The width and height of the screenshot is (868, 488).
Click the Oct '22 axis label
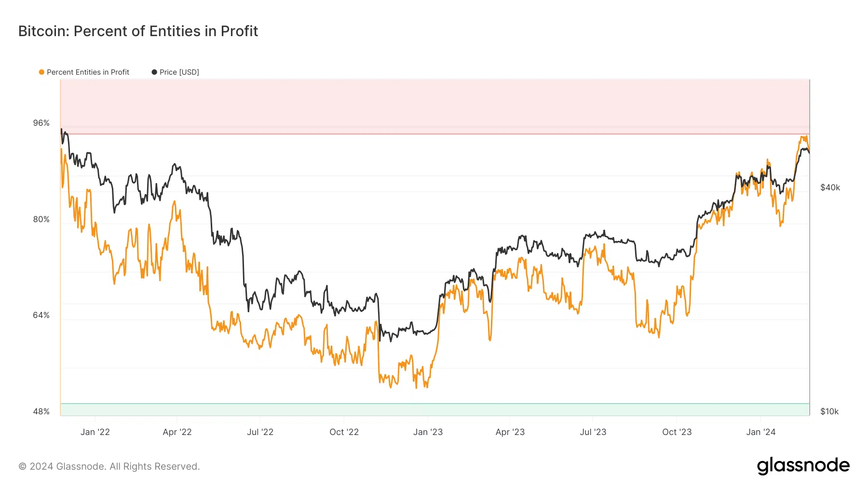click(x=344, y=432)
